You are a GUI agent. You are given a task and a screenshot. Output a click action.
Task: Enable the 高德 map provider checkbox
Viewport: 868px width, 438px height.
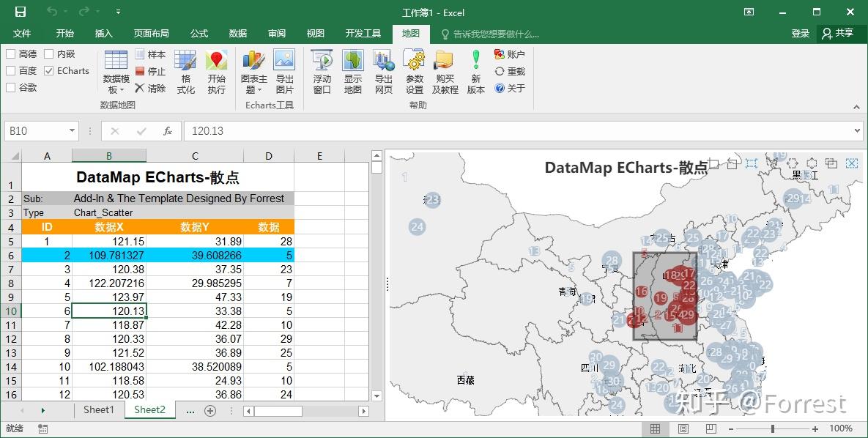11,53
